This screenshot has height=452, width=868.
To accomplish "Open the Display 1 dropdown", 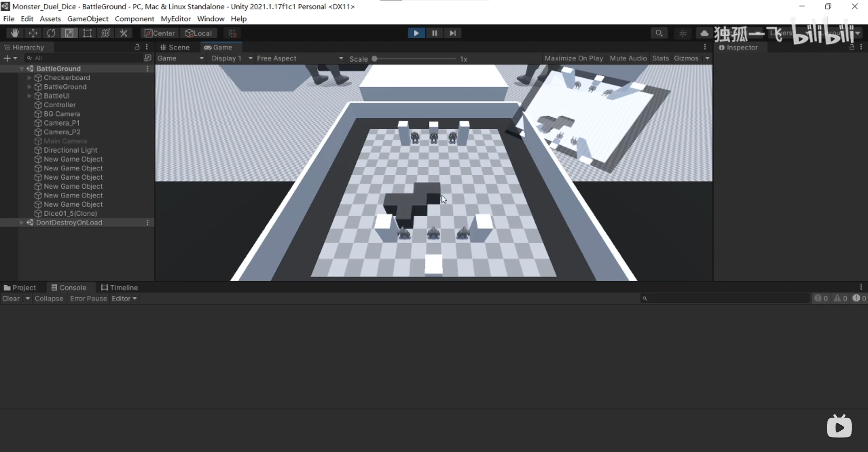I will point(231,58).
